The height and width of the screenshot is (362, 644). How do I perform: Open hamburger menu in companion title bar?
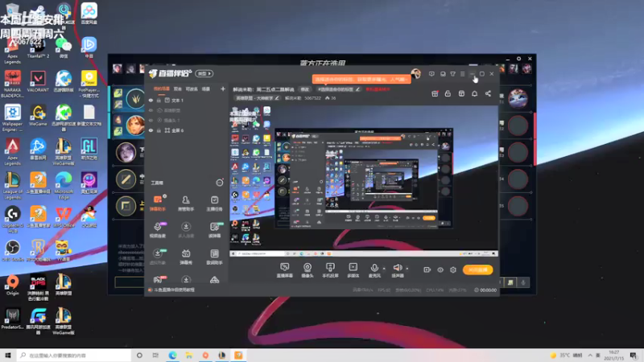pyautogui.click(x=462, y=74)
